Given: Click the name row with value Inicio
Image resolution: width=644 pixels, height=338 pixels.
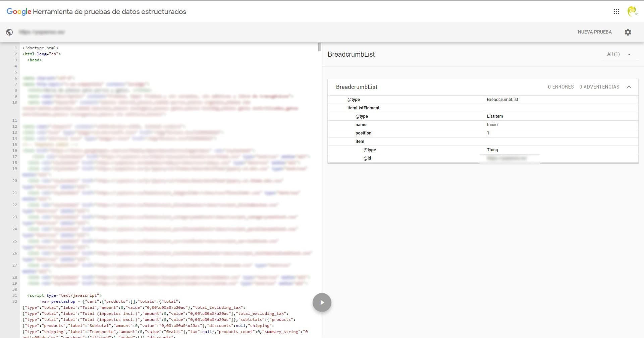Looking at the screenshot, I should coord(361,125).
